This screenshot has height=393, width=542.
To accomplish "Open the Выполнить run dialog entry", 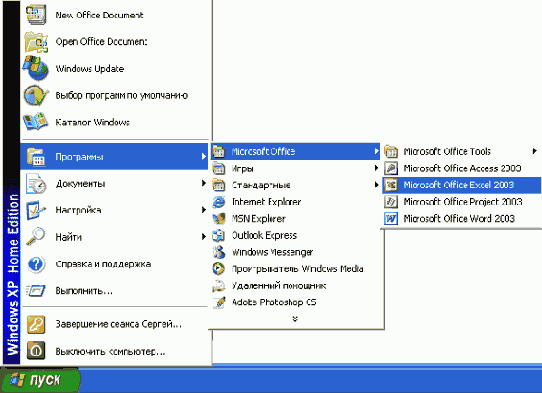I will click(115, 290).
